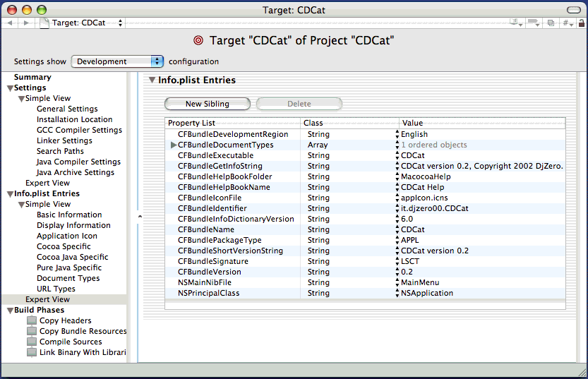The image size is (588, 379).
Task: Select Document Types in the sidebar
Action: [x=68, y=279]
